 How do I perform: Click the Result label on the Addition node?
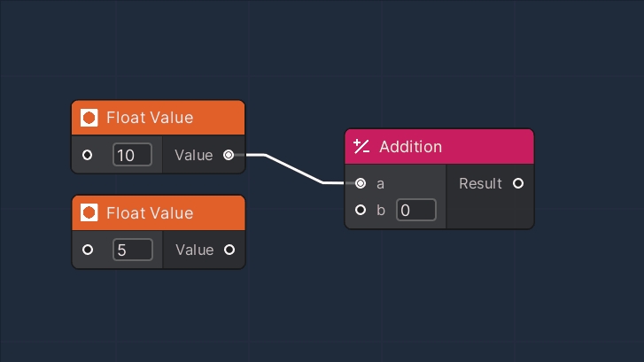[x=481, y=183]
